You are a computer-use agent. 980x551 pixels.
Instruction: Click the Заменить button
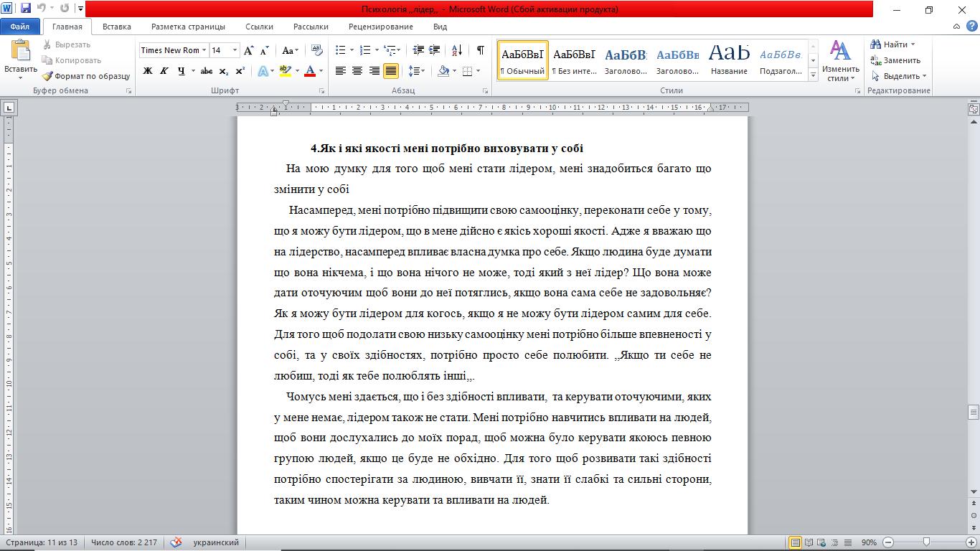pyautogui.click(x=895, y=60)
